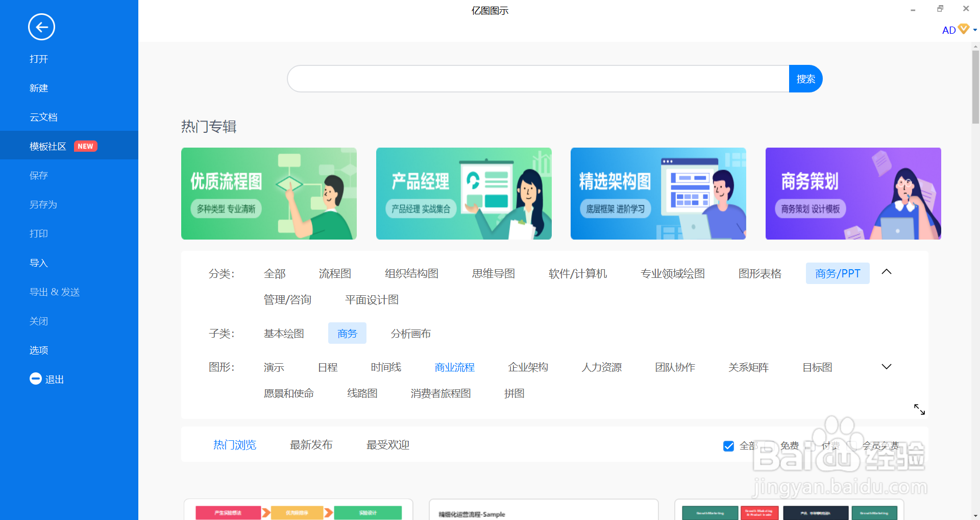The image size is (980, 520).
Task: Select the 平面设计图 category
Action: (372, 300)
